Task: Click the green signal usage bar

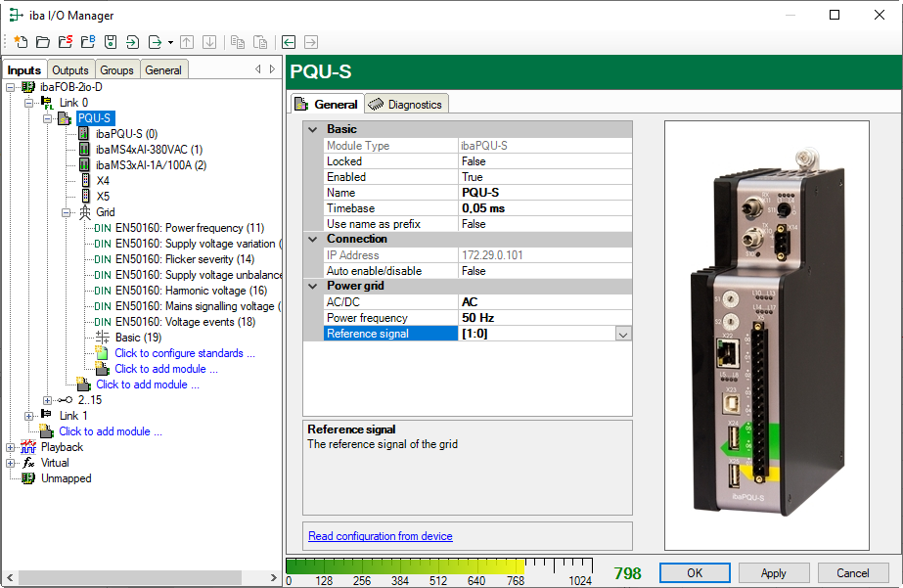Action: (411, 566)
